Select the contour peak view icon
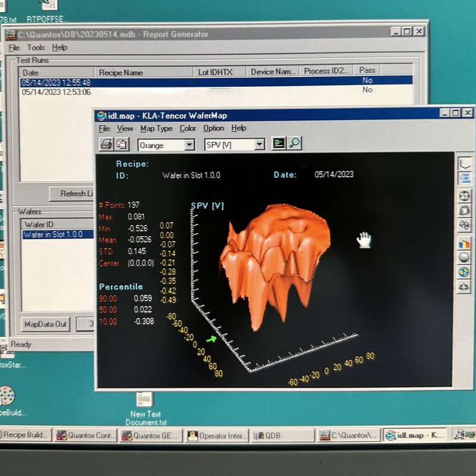Viewport: 476px width, 476px height. pos(464,286)
